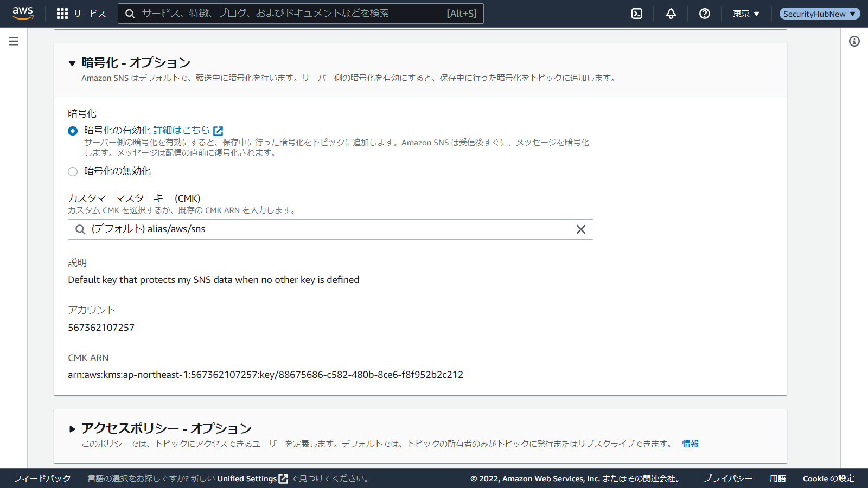The height and width of the screenshot is (488, 868).
Task: Open the 東京 region dropdown
Action: click(746, 14)
